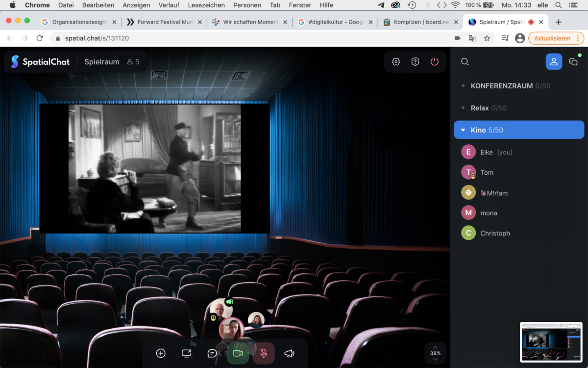Image resolution: width=588 pixels, height=368 pixels.
Task: Toggle the camera on or off
Action: click(x=238, y=353)
